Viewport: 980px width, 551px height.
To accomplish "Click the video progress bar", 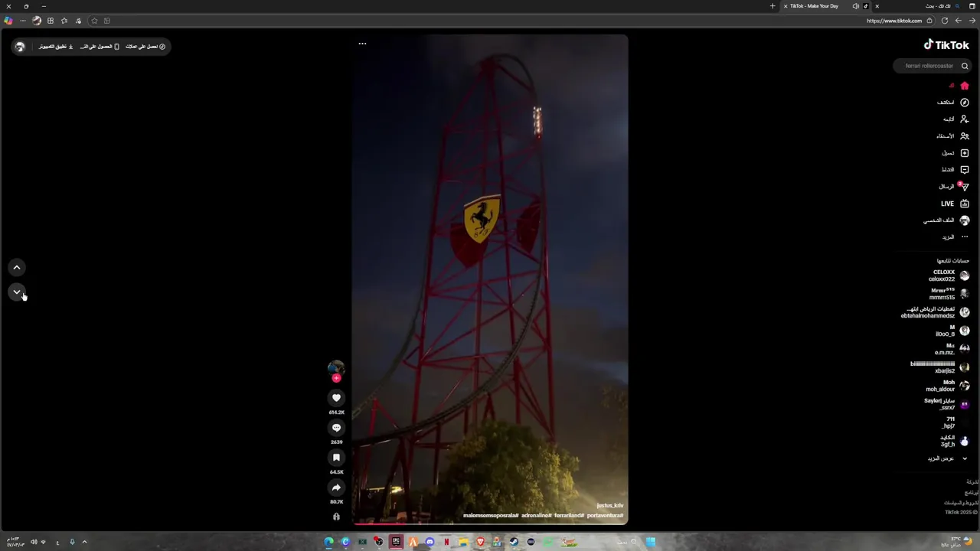I will [490, 523].
